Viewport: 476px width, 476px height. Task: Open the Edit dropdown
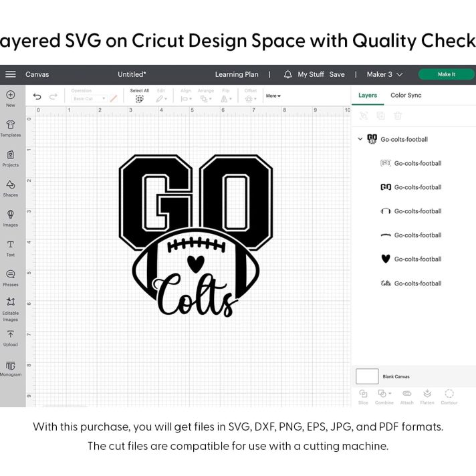point(162,99)
